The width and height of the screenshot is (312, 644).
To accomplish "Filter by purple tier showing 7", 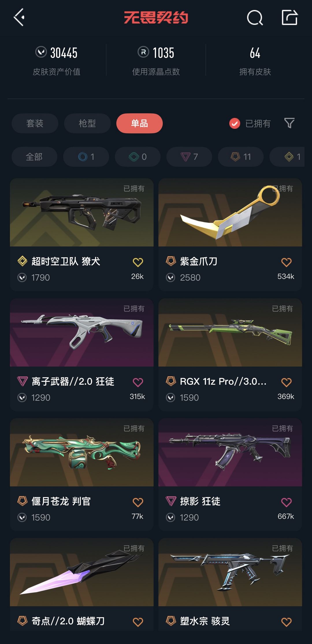I will 189,157.
